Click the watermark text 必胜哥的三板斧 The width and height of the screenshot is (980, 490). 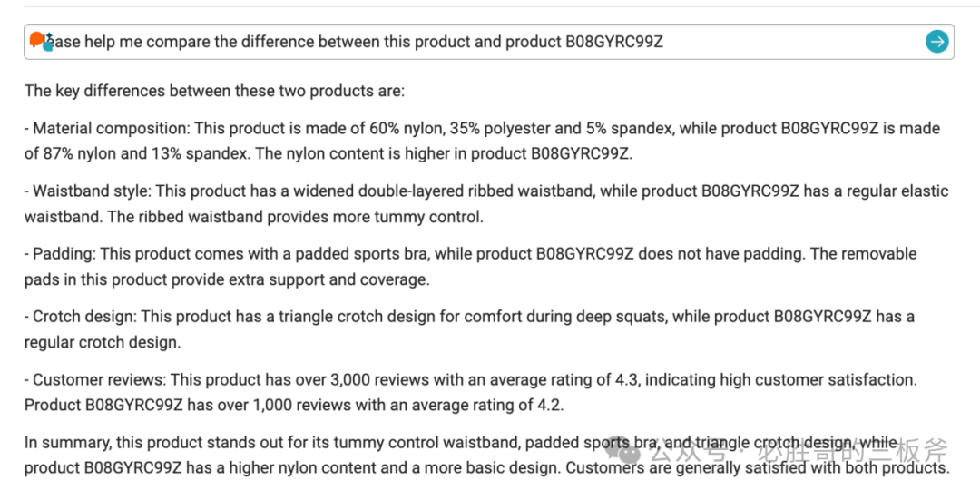coord(852,450)
